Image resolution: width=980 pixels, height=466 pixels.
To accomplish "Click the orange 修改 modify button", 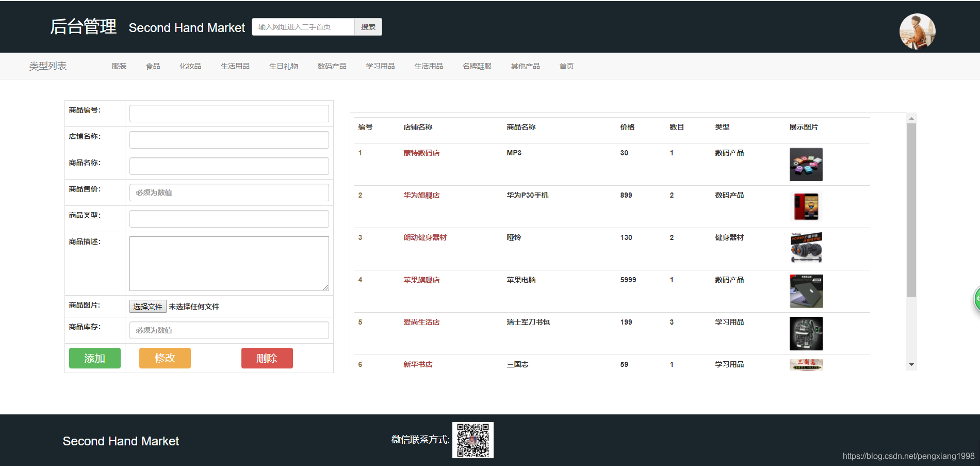I will point(164,358).
